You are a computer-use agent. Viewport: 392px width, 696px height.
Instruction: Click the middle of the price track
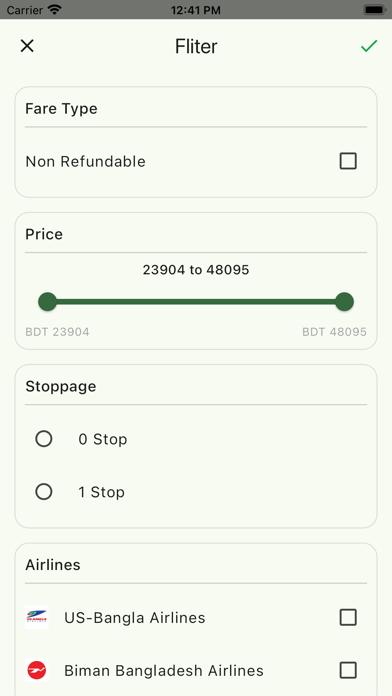click(x=196, y=302)
